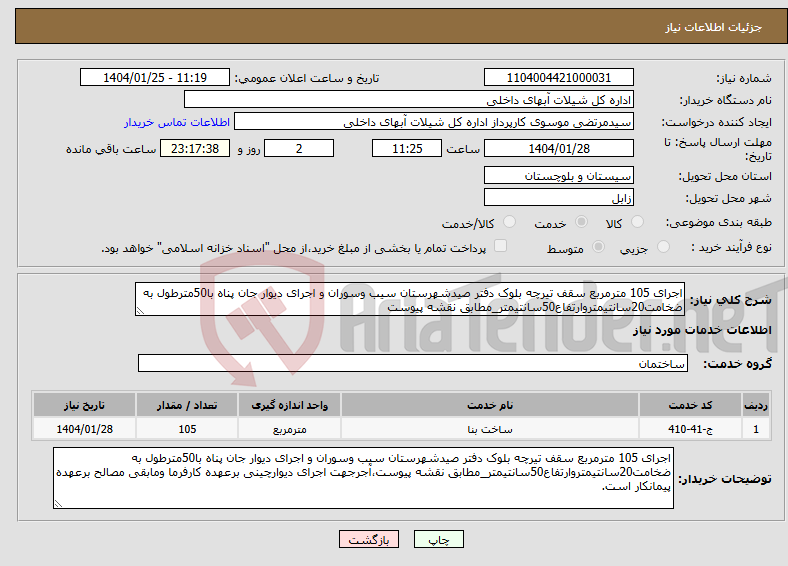Click the ساعت باقی مانده label
Image resolution: width=788 pixels, height=566 pixels.
coord(111,149)
